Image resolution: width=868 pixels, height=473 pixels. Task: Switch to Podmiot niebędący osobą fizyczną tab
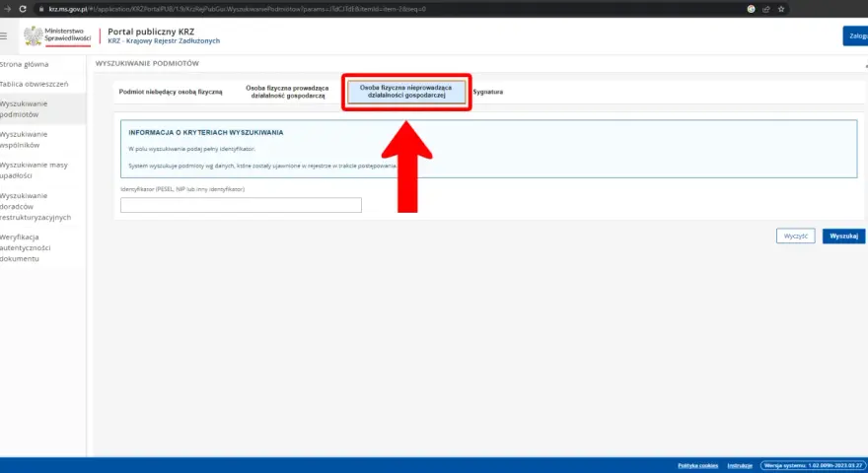click(171, 92)
